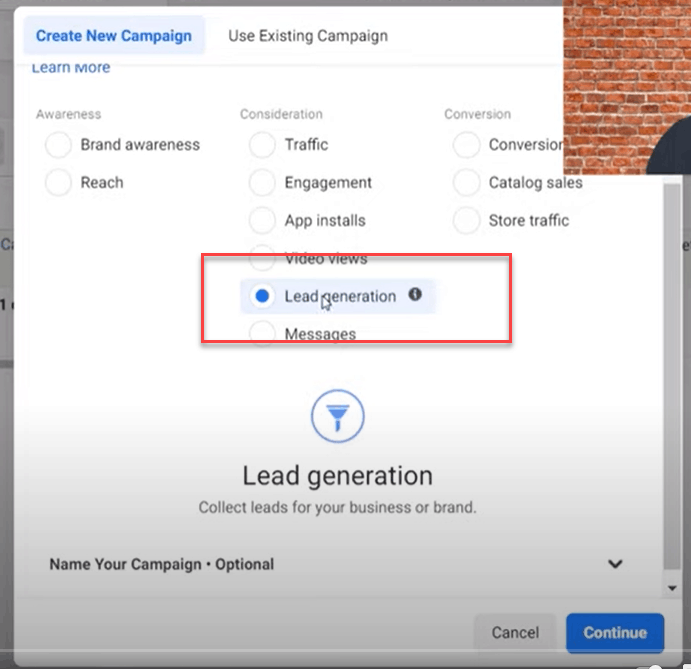Select the Brand awareness objective
691x669 pixels.
[58, 145]
